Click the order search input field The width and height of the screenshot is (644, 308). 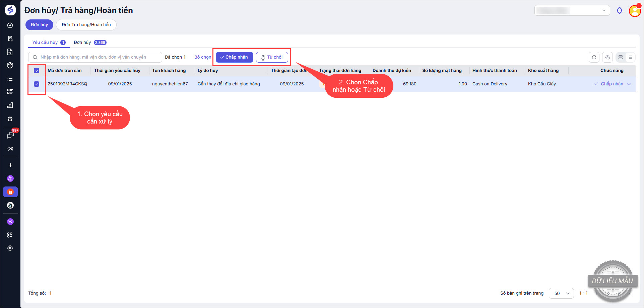click(x=95, y=57)
